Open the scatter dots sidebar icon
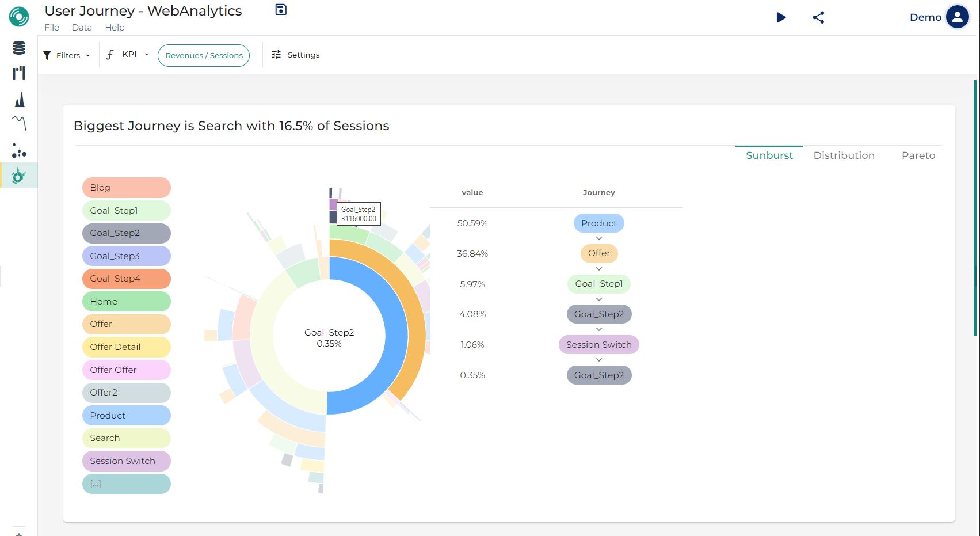980x536 pixels. (x=19, y=151)
